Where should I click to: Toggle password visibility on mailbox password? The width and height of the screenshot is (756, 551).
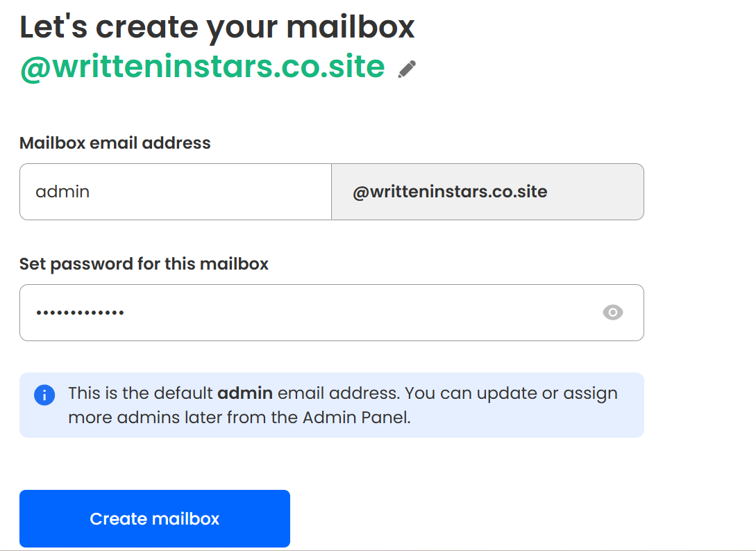[x=612, y=313]
